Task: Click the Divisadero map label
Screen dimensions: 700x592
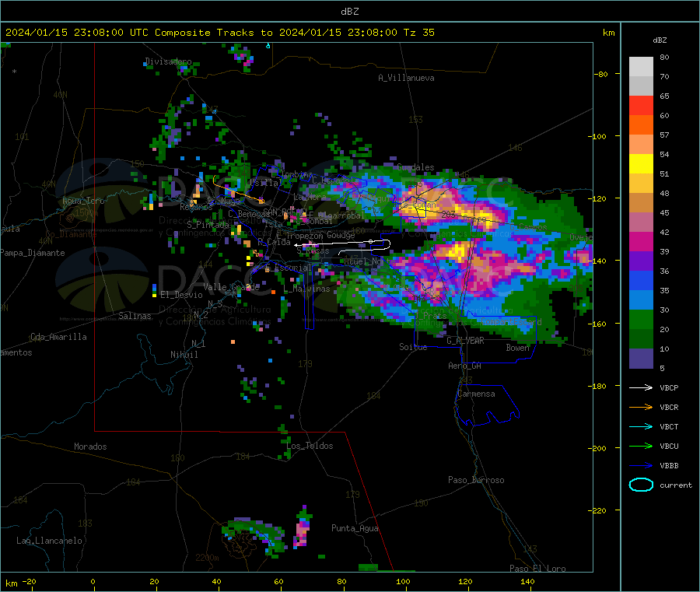Action: tap(168, 61)
